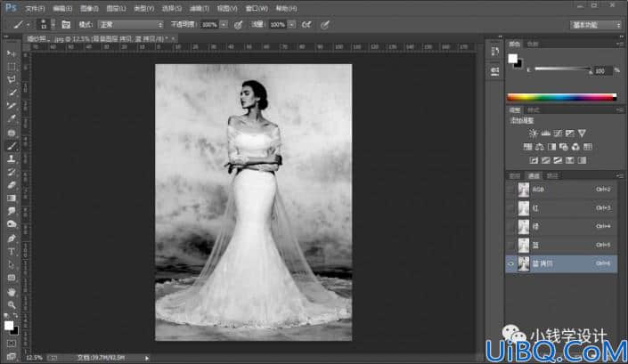Toggle pressure for size button
Viewport: 628px width, 364px height.
325,25
